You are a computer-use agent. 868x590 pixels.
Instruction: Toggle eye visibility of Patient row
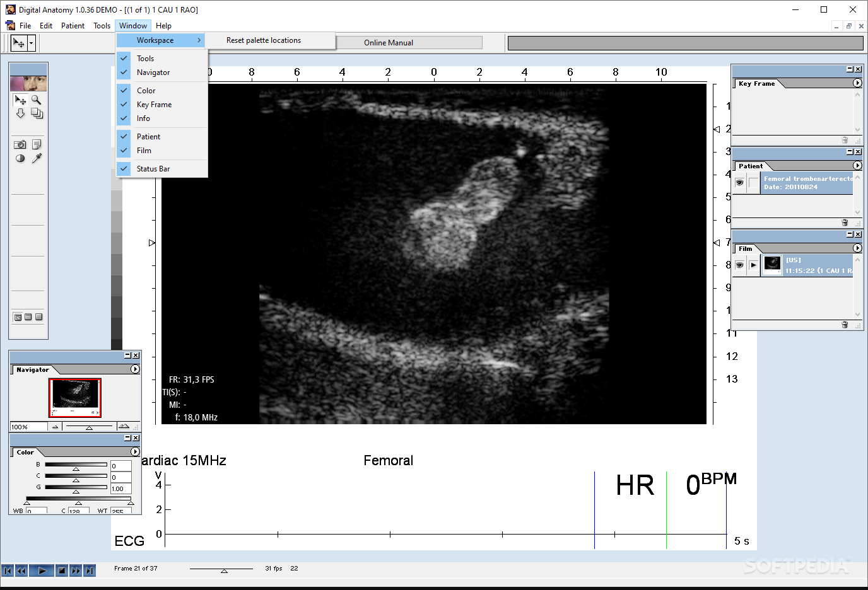coord(739,183)
